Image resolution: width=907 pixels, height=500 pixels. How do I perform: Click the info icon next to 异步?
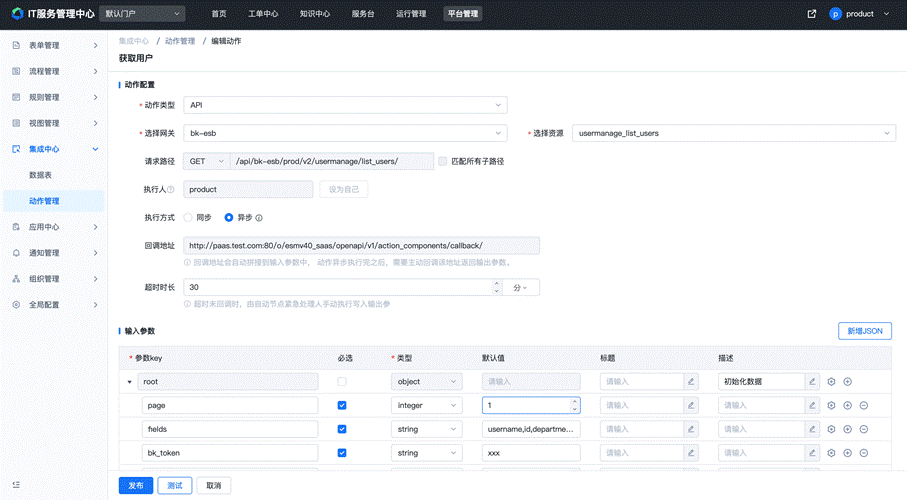pyautogui.click(x=259, y=218)
